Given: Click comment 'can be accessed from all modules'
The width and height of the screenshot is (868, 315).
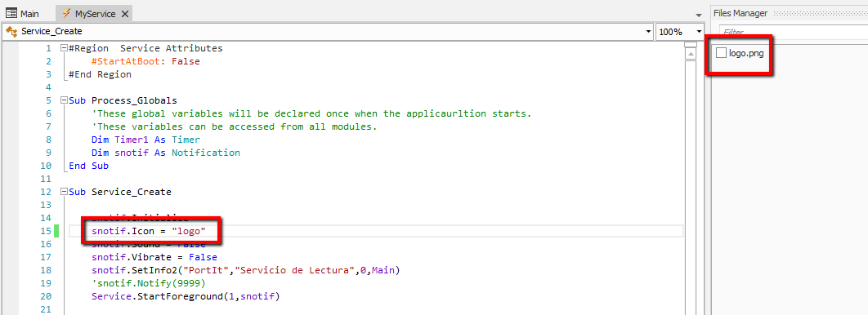Looking at the screenshot, I should coord(234,126).
